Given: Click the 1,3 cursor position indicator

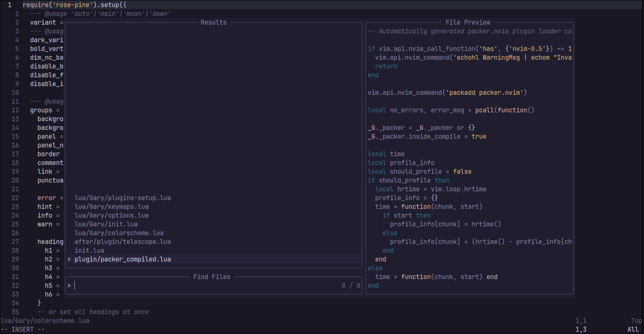Looking at the screenshot, I should pyautogui.click(x=581, y=329).
